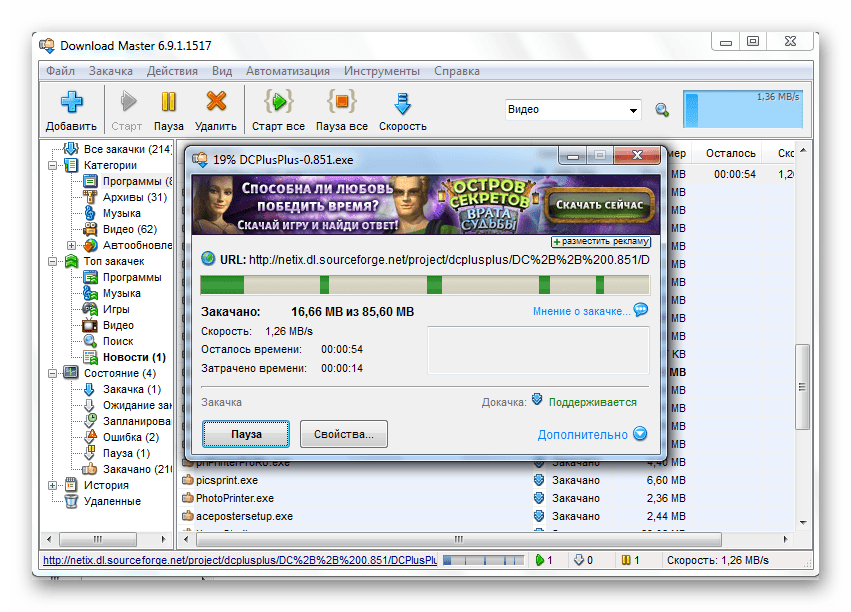Click the 6,60 MB size cell
This screenshot has height=612, width=851.
(666, 480)
